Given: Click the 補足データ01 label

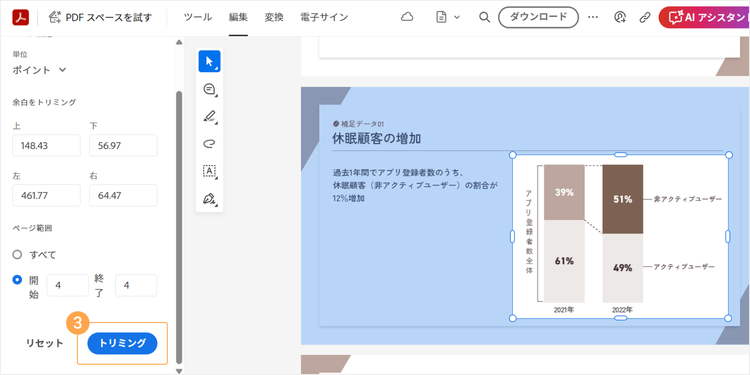Looking at the screenshot, I should pyautogui.click(x=359, y=123).
